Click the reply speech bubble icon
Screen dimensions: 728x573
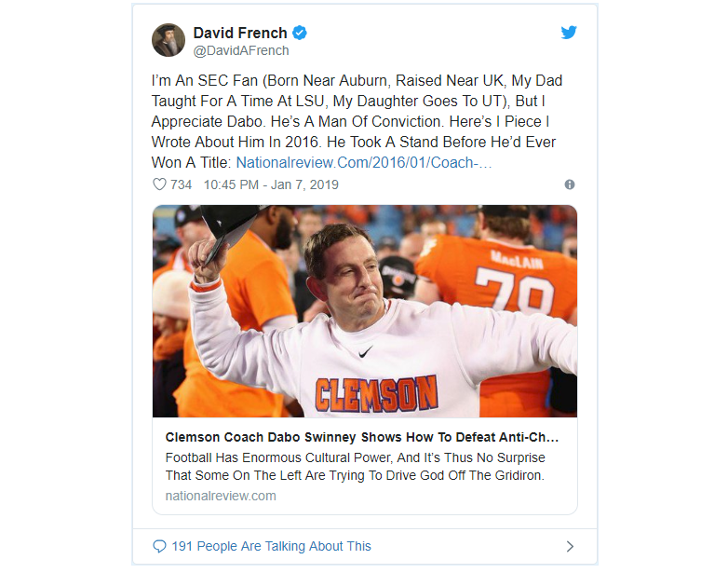[159, 546]
